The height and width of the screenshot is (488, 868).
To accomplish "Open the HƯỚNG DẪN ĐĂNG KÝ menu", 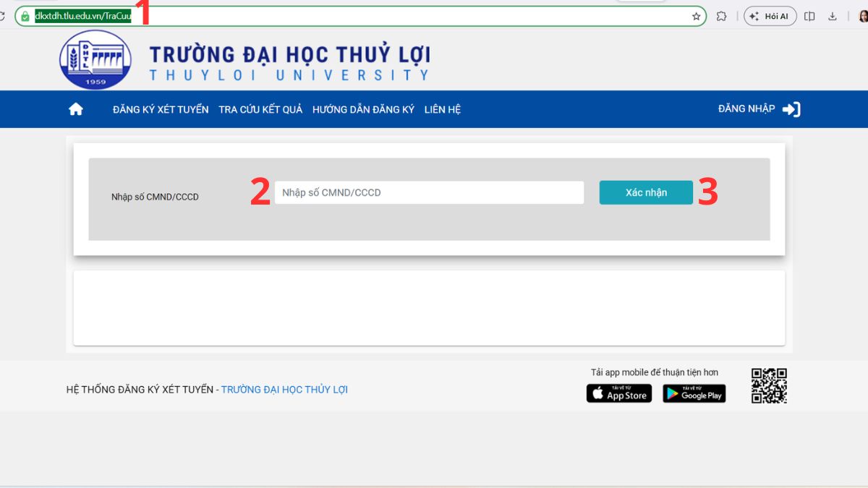I will click(x=363, y=110).
